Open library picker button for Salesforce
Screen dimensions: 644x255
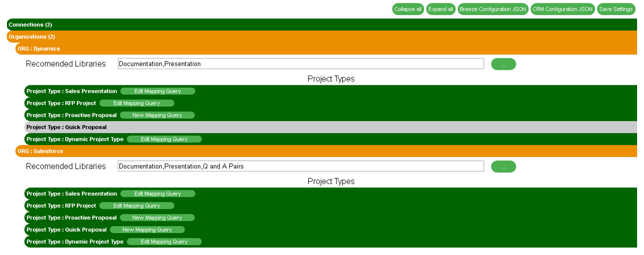click(x=504, y=167)
